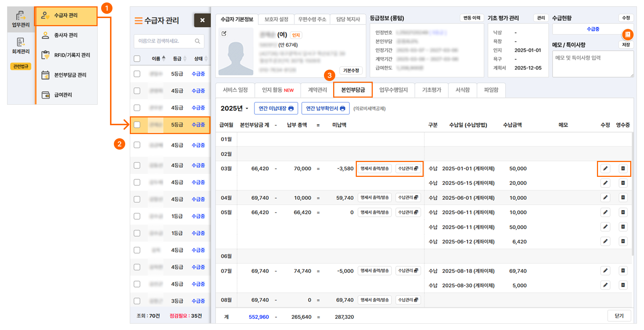Open the 회계관리 sidebar icon
The width and height of the screenshot is (644, 330).
(x=21, y=42)
